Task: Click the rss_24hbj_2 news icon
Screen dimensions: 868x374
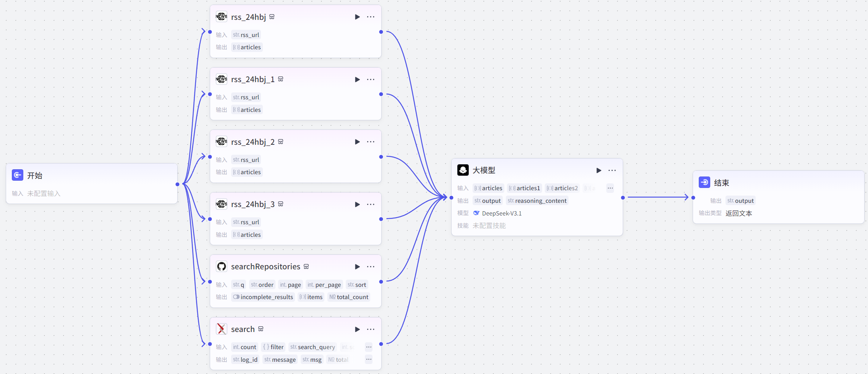Action: [222, 142]
